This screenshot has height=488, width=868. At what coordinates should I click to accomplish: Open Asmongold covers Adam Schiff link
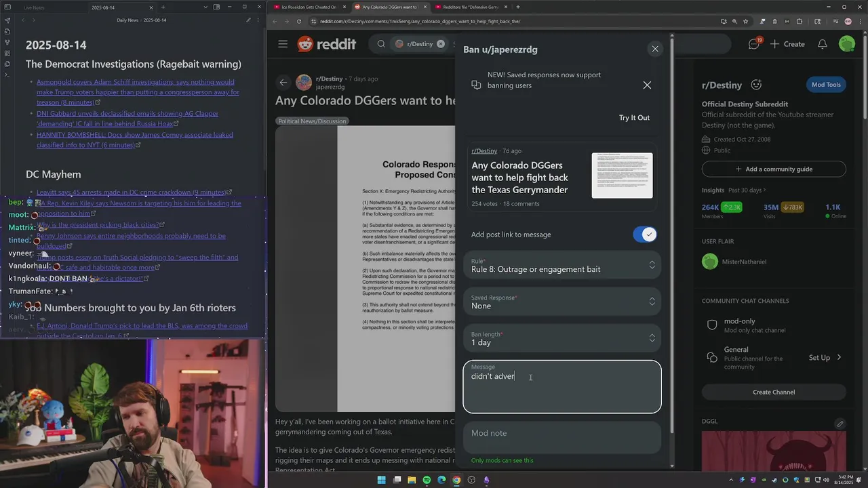[x=138, y=92]
